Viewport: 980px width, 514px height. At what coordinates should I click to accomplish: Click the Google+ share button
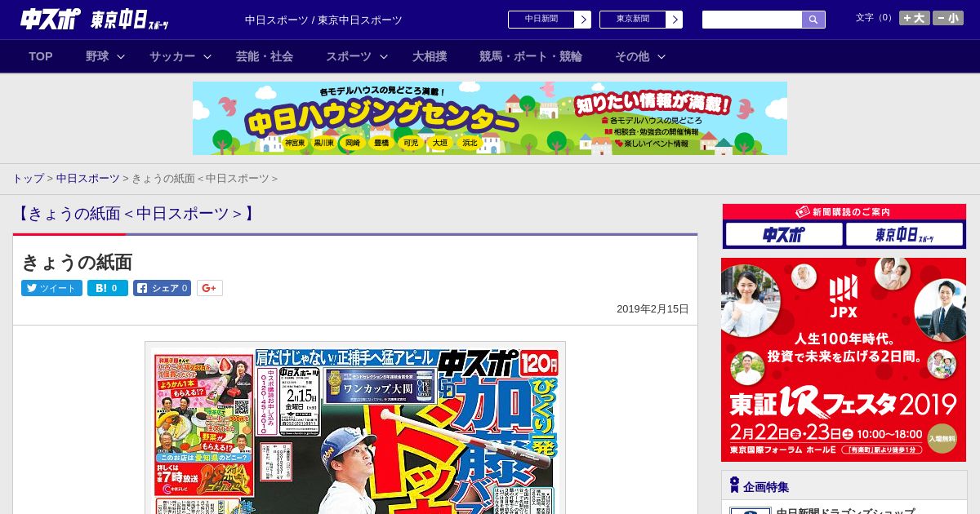click(x=210, y=288)
